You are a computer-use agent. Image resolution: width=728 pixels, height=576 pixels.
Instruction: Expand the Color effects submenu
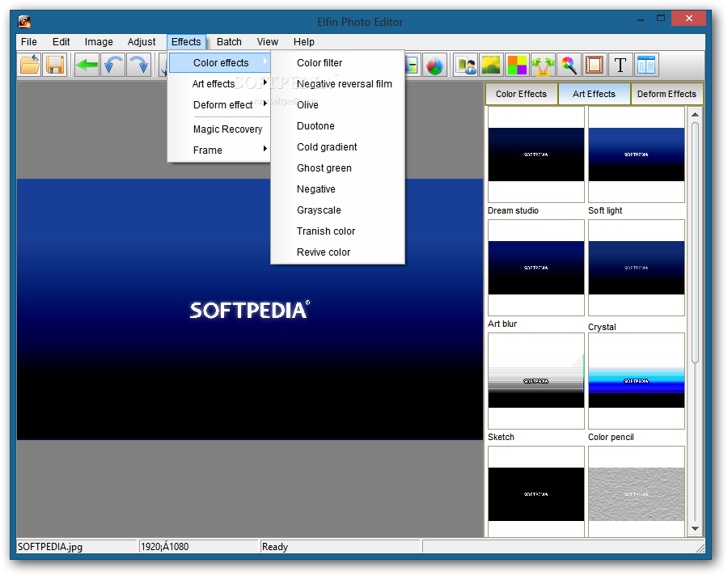click(219, 63)
